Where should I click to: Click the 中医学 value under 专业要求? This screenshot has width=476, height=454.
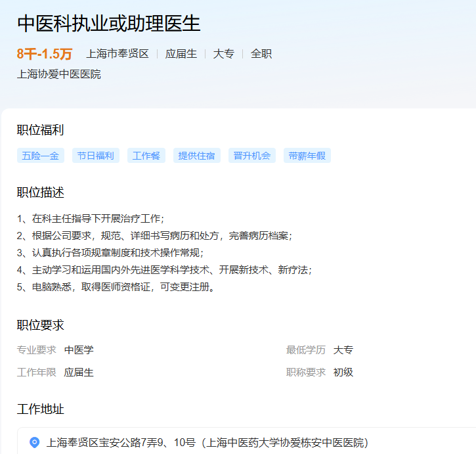tap(79, 350)
